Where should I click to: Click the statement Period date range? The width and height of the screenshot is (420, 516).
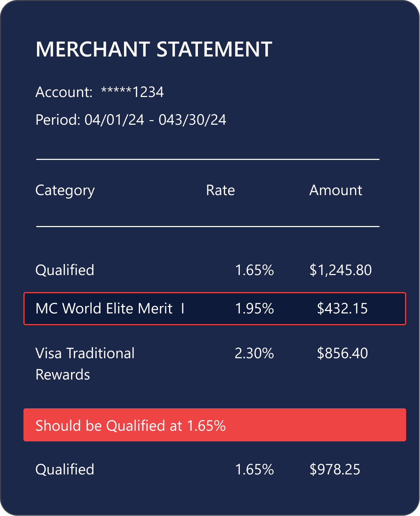click(x=131, y=120)
